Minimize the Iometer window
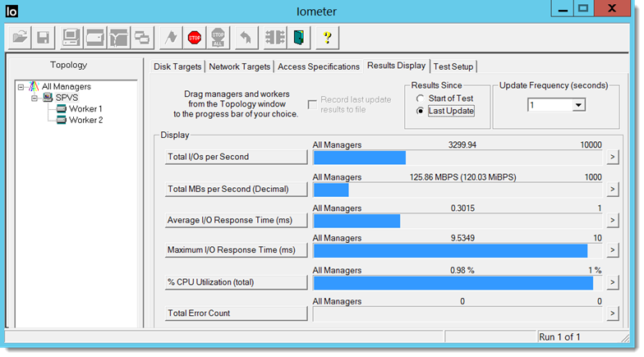Viewport: 644px width, 357px height. pyautogui.click(x=563, y=8)
